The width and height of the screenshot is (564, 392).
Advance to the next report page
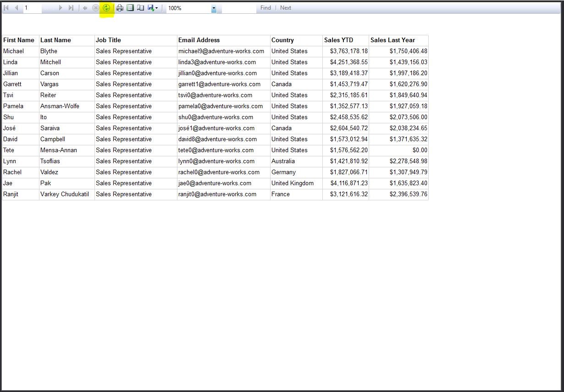point(61,8)
